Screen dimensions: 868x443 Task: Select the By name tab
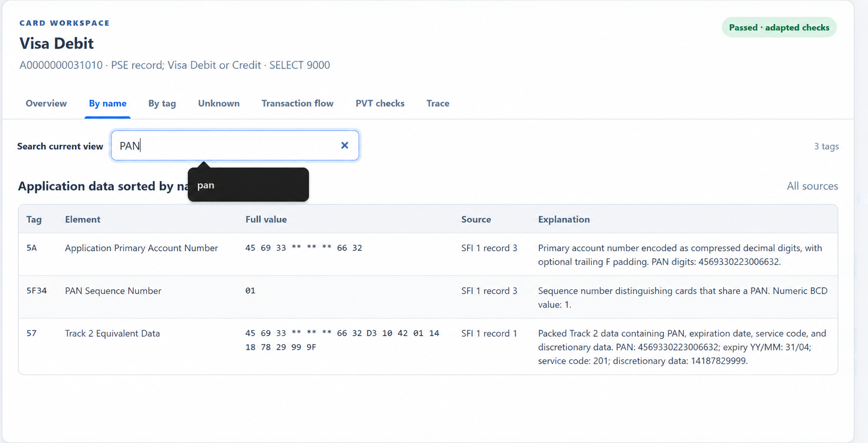[107, 103]
